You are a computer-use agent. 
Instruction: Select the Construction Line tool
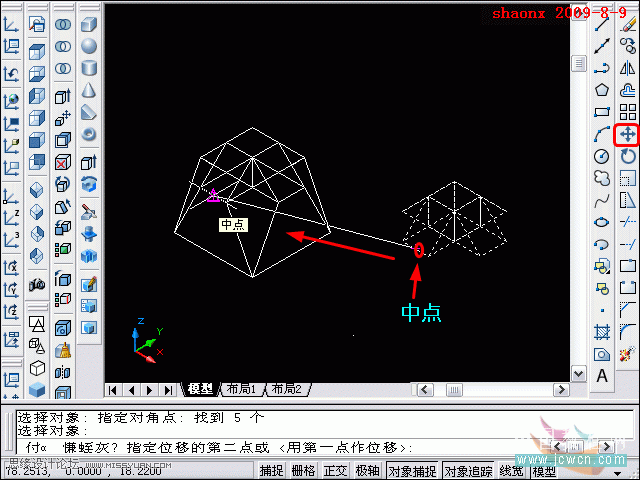(602, 46)
